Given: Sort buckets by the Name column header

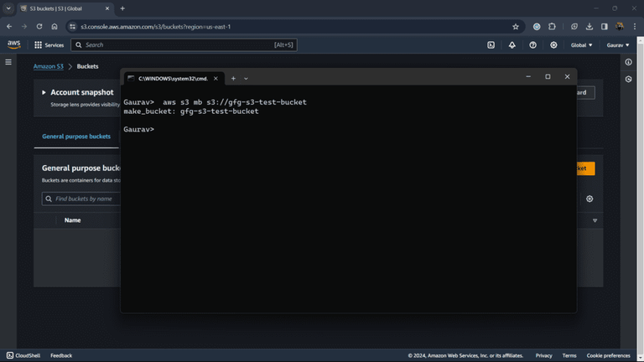Looking at the screenshot, I should pyautogui.click(x=72, y=220).
